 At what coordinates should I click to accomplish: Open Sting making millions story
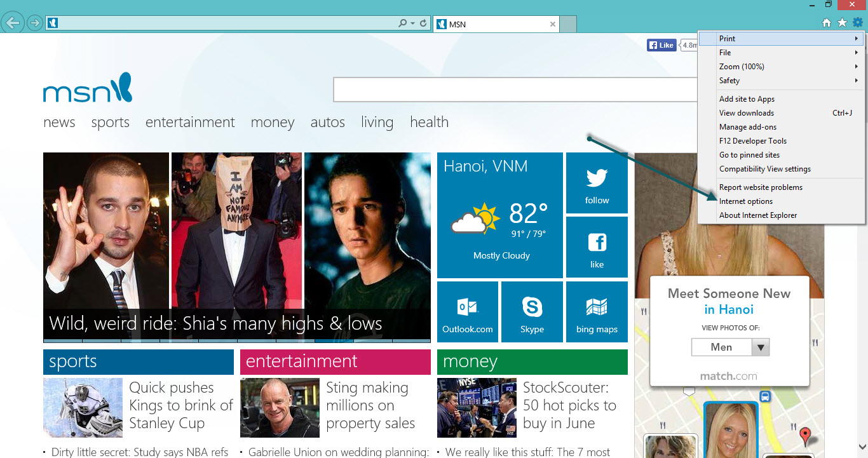[370, 405]
